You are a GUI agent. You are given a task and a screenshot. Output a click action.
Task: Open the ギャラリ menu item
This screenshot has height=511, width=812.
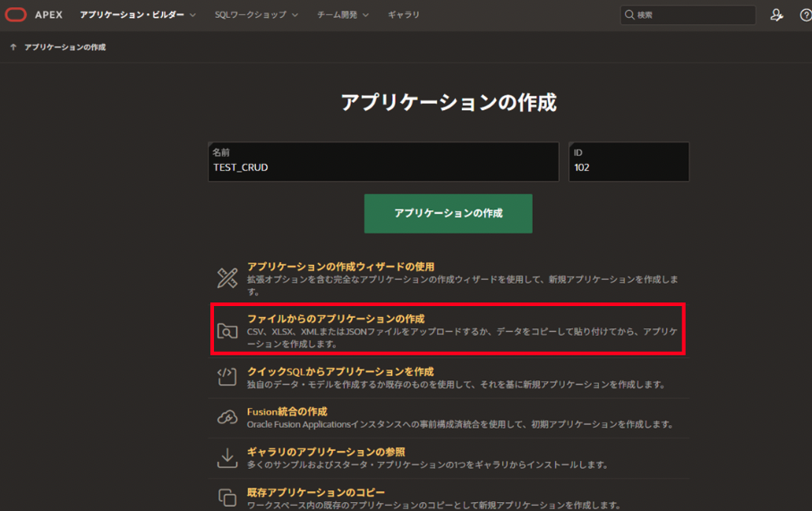click(x=404, y=15)
